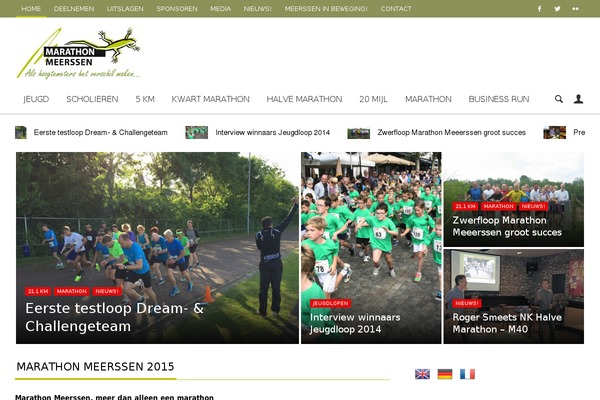Open the Twitter profile icon
Viewport: 600px width, 400px height.
(557, 9)
